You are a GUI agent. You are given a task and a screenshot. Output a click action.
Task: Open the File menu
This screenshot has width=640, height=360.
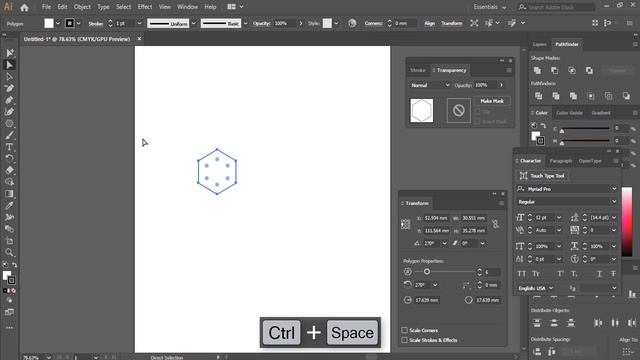tap(47, 7)
